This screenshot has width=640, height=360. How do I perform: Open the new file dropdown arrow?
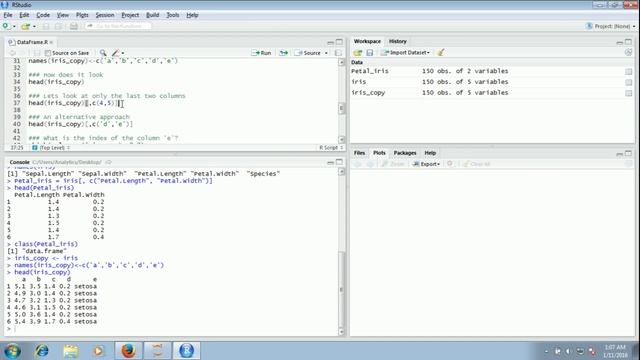(x=14, y=27)
